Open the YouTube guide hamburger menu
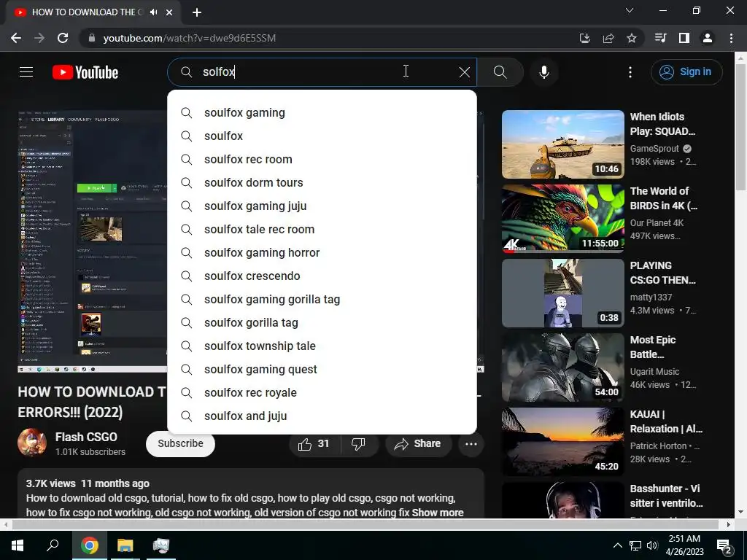This screenshot has width=747, height=560. point(26,72)
